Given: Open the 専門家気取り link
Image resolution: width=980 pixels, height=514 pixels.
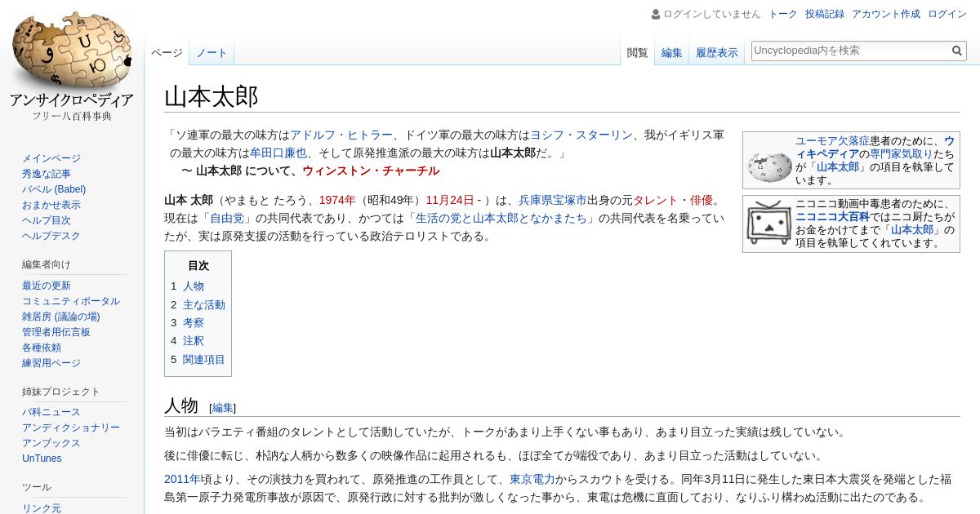Looking at the screenshot, I should tap(901, 153).
